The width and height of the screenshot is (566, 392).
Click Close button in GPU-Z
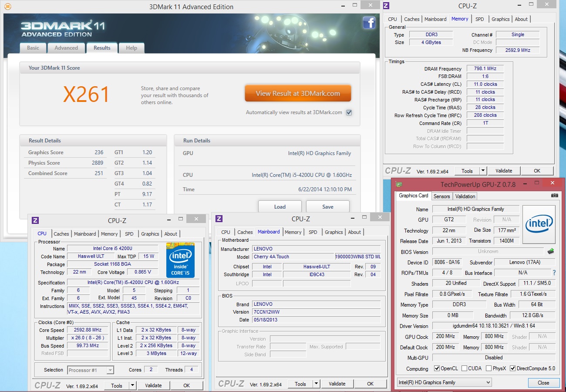[543, 383]
